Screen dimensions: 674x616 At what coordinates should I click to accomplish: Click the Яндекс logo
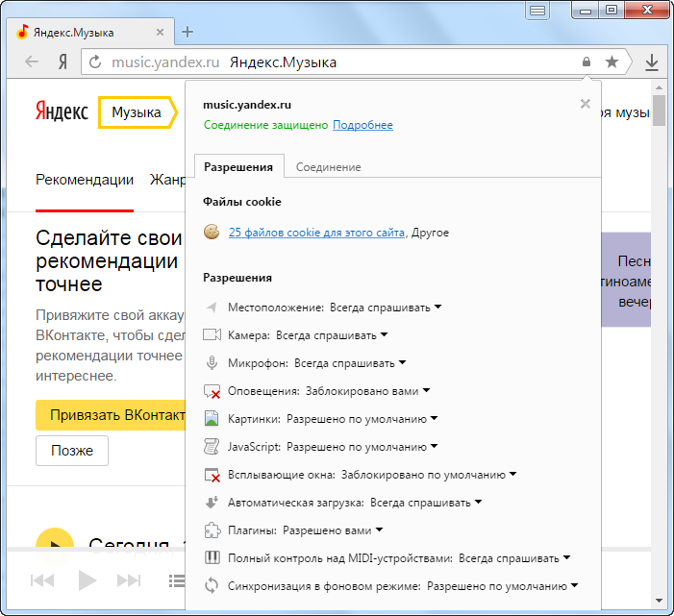pos(62,111)
